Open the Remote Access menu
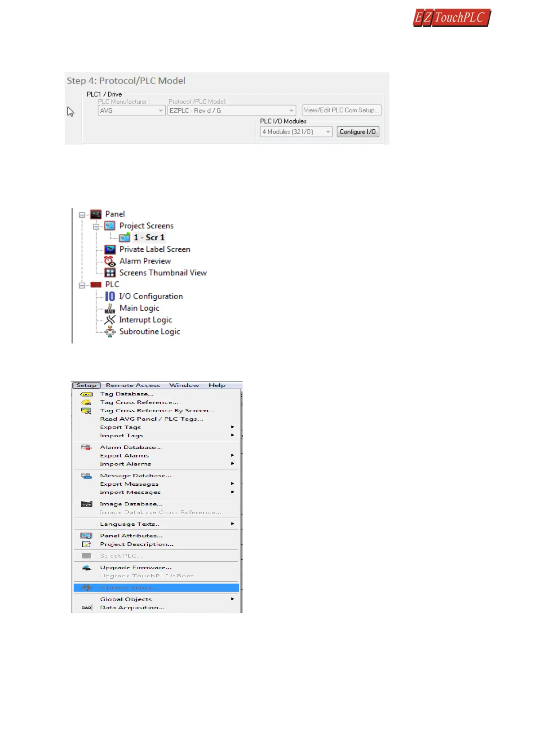 133,385
